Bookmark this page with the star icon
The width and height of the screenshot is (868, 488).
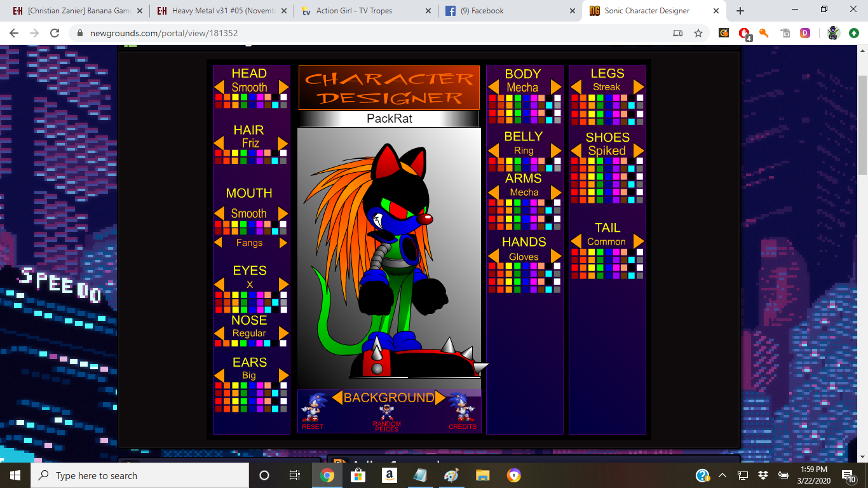point(698,33)
